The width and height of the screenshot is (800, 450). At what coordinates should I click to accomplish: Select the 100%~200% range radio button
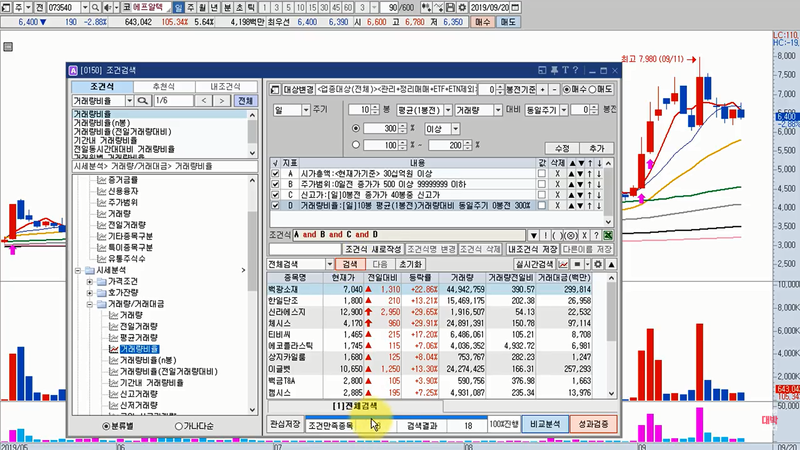356,145
